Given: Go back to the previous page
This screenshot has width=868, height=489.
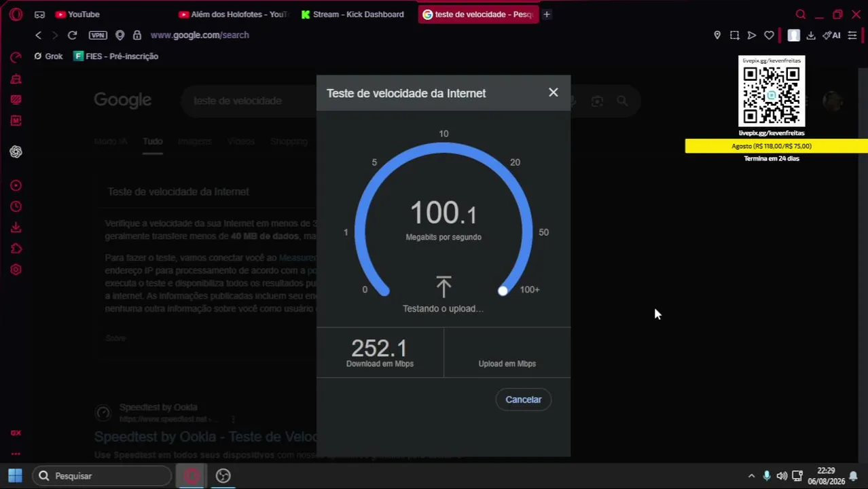Looking at the screenshot, I should tap(38, 35).
